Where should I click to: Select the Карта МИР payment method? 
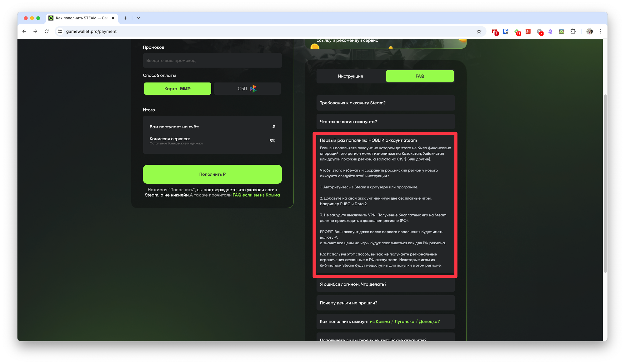177,89
